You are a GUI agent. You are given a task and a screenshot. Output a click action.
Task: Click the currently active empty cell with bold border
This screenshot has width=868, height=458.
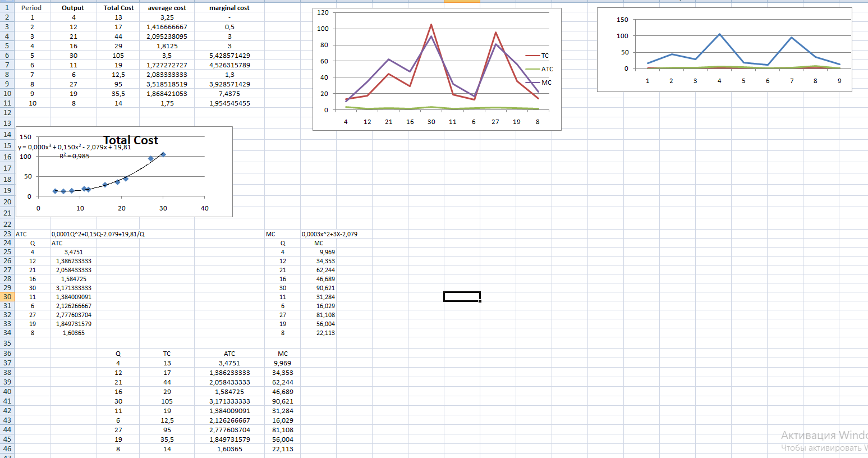[461, 296]
